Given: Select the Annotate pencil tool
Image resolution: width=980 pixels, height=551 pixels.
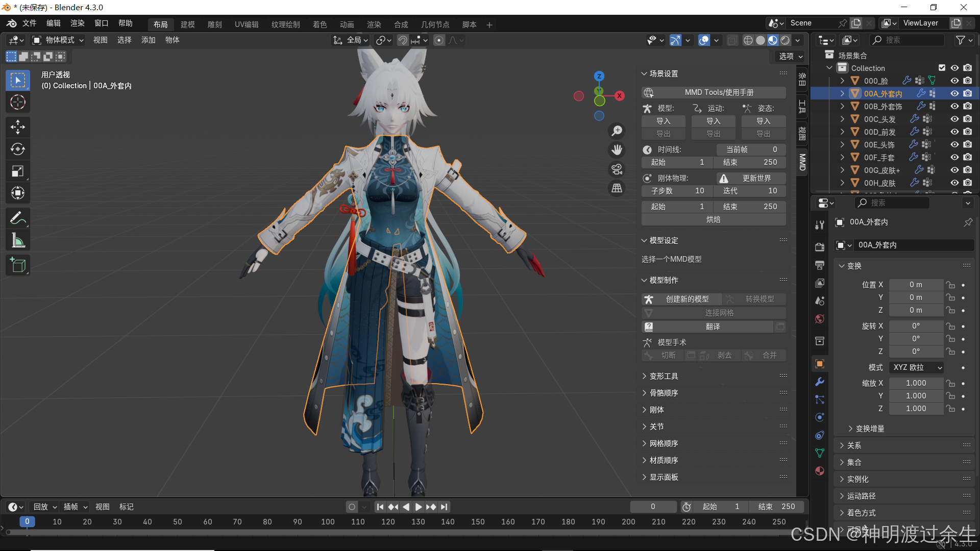Looking at the screenshot, I should click(x=18, y=218).
